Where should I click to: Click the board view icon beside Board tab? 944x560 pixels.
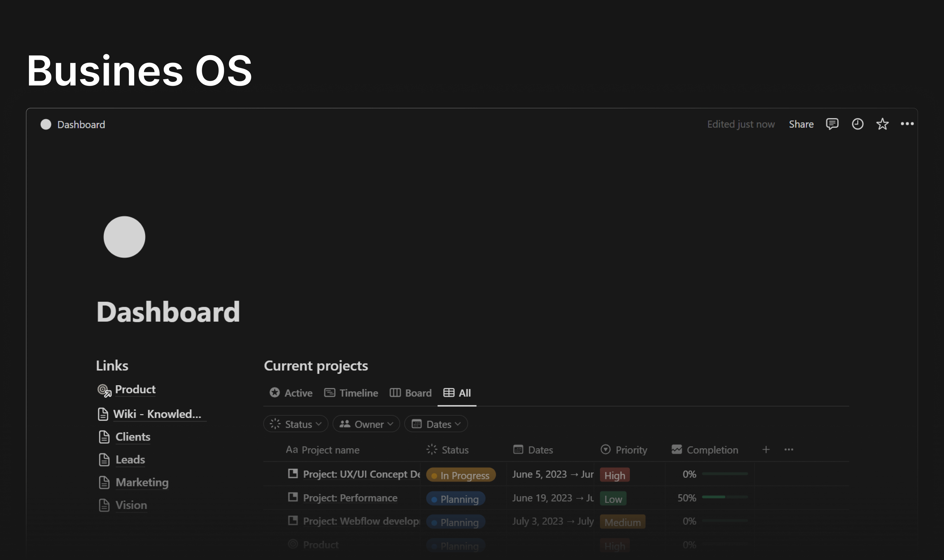point(395,393)
